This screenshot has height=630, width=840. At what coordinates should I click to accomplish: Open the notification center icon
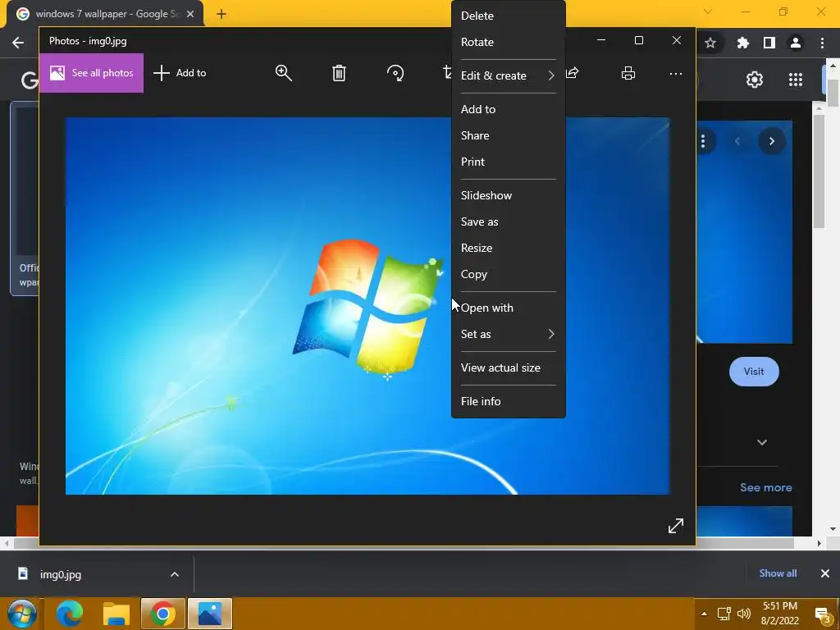pyautogui.click(x=823, y=614)
